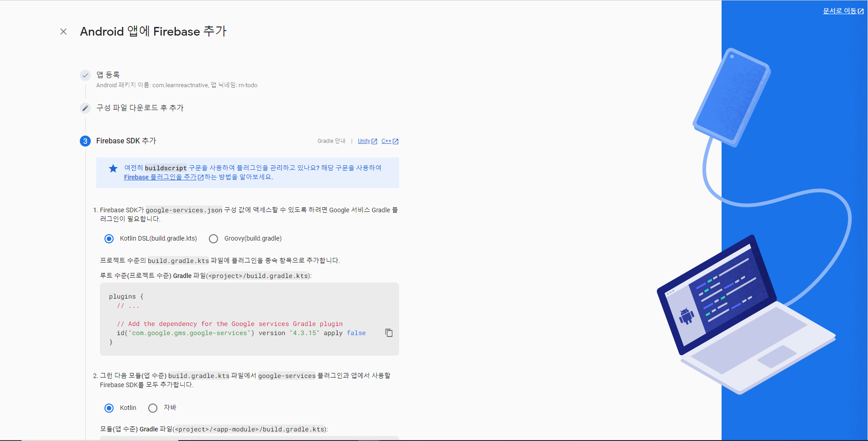Click the external-link icon beside Unity
The image size is (868, 441).
(374, 142)
